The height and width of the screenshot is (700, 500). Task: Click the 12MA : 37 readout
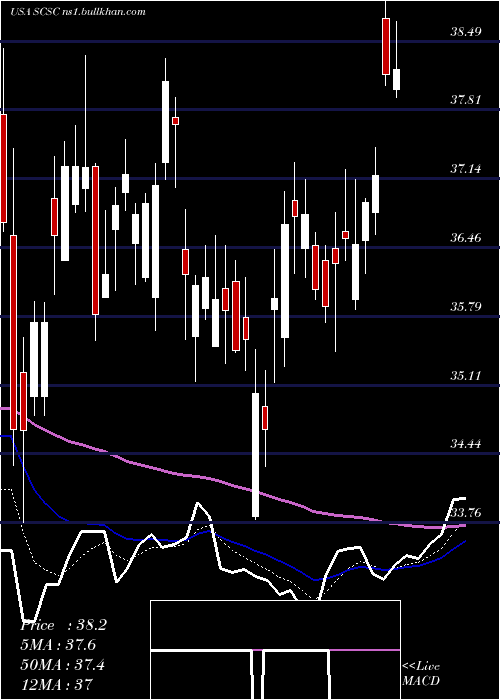57,684
